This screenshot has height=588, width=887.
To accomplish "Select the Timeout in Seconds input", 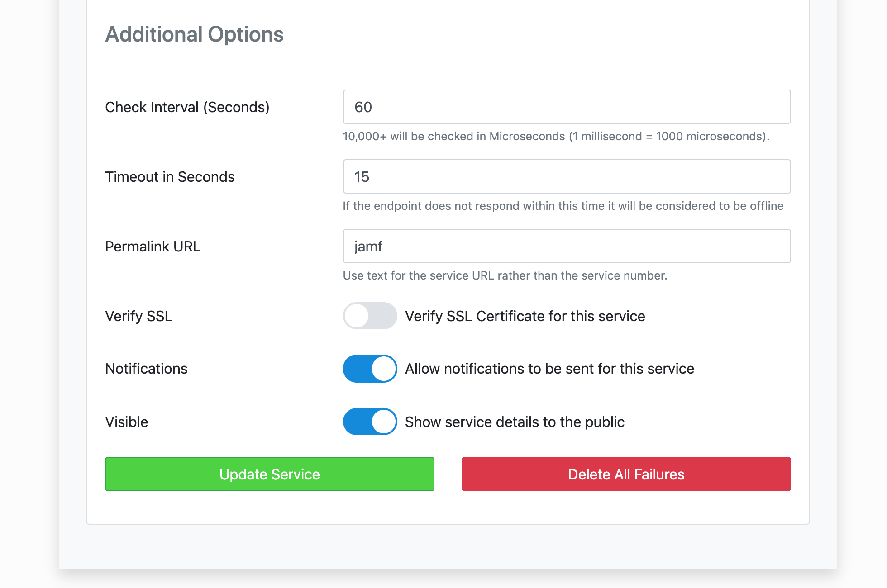I will (x=567, y=176).
